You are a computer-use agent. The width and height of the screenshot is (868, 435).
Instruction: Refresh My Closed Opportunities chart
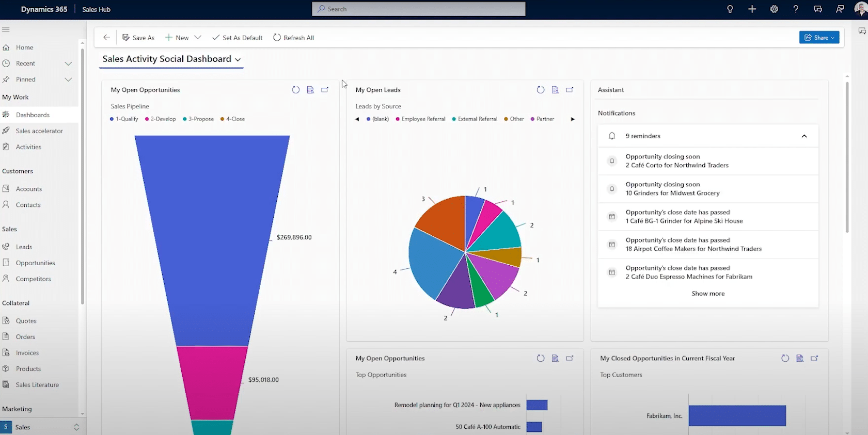coord(785,358)
